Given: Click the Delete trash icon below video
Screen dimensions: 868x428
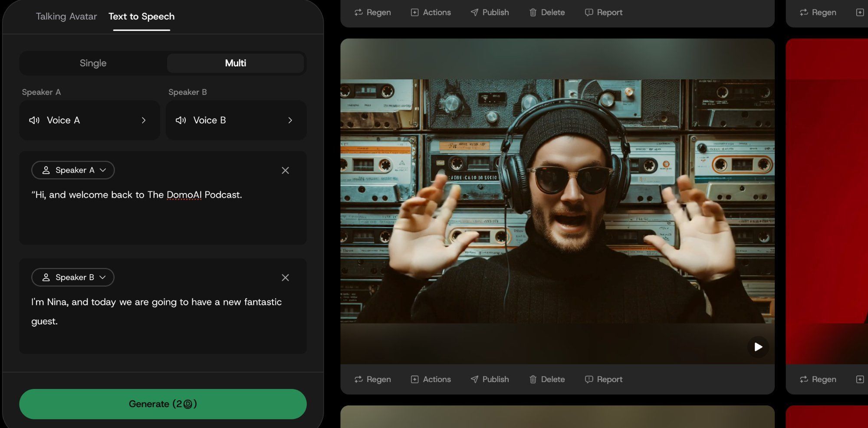Looking at the screenshot, I should tap(533, 379).
